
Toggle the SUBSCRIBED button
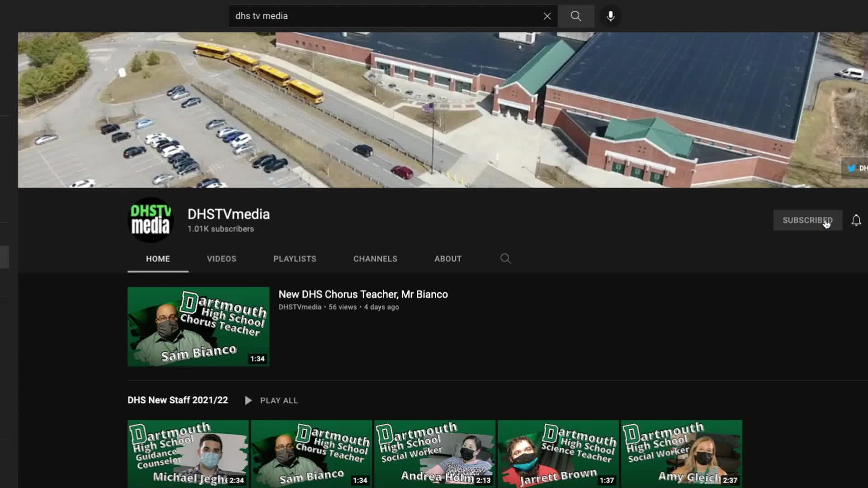click(807, 220)
